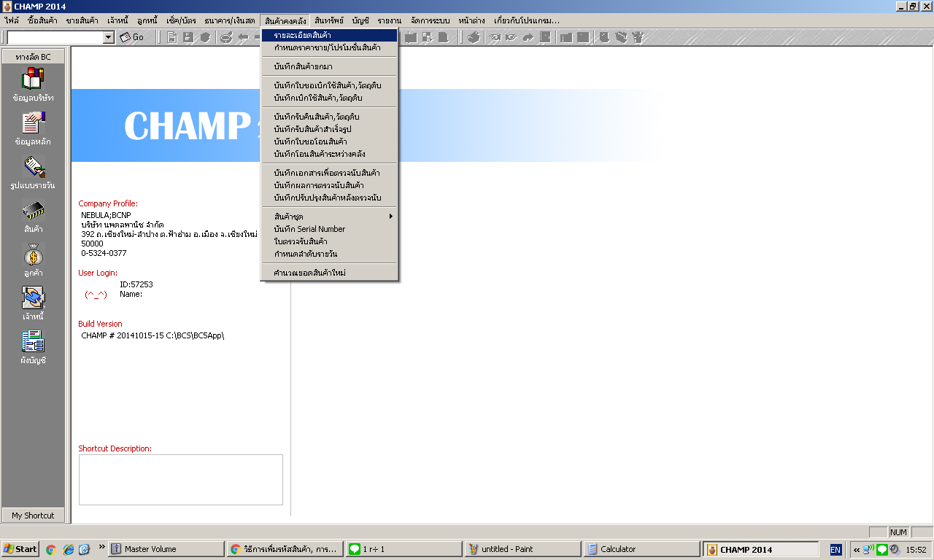Click the Shortcut Description text box
The height and width of the screenshot is (560, 934).
coord(181,480)
